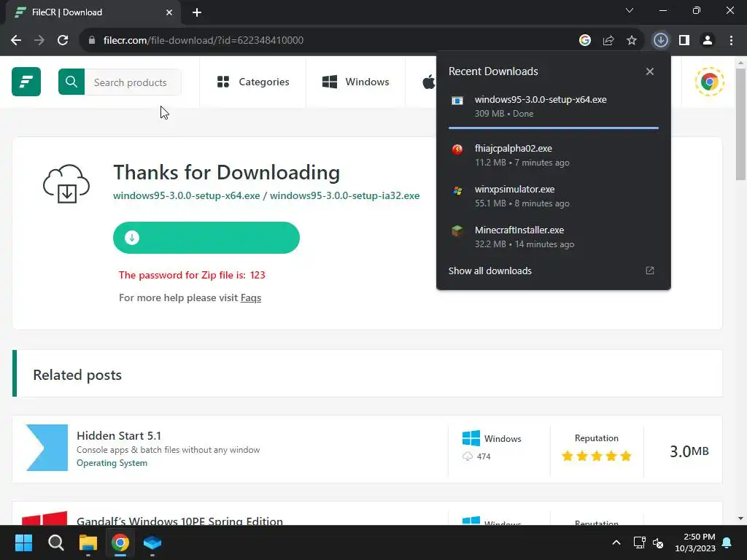
Task: Reload the current page
Action: 63,40
